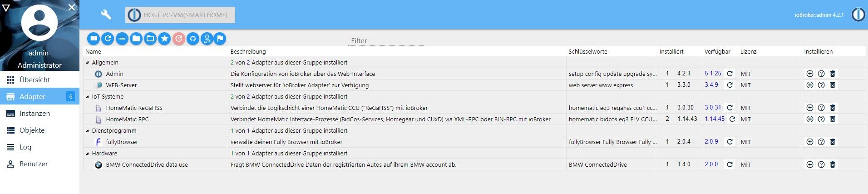Delete the BMW ConnectedDrive adapter
This screenshot has width=868, height=194.
[833, 164]
